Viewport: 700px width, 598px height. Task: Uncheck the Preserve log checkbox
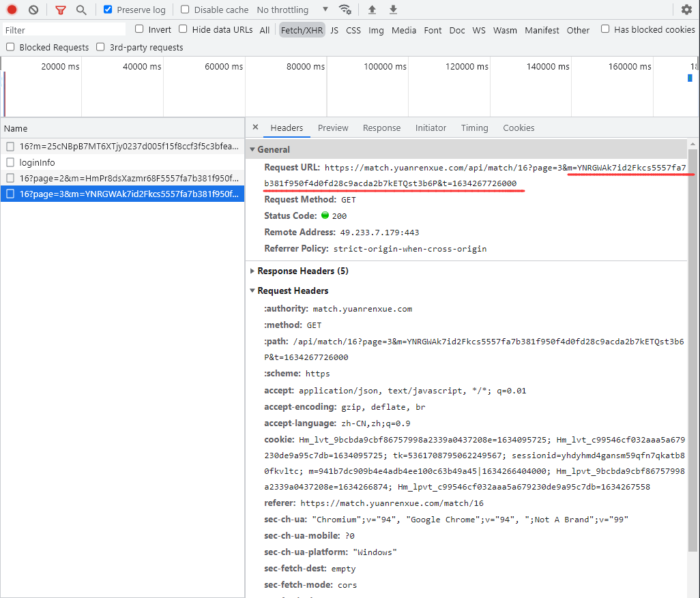[x=108, y=10]
